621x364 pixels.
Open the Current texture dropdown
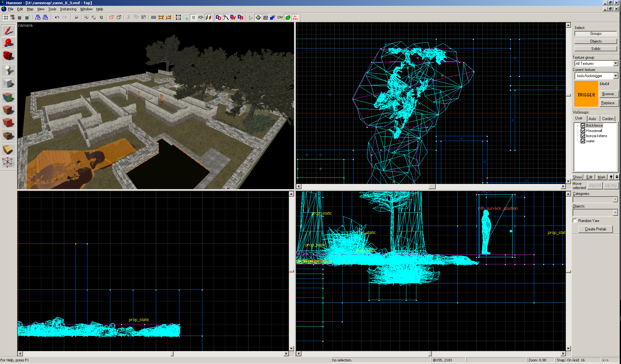616,76
